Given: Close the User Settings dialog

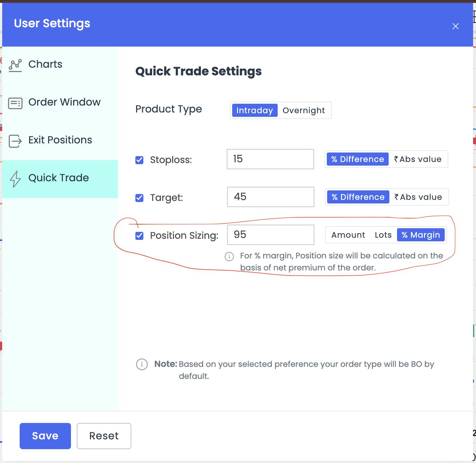Looking at the screenshot, I should (x=455, y=26).
